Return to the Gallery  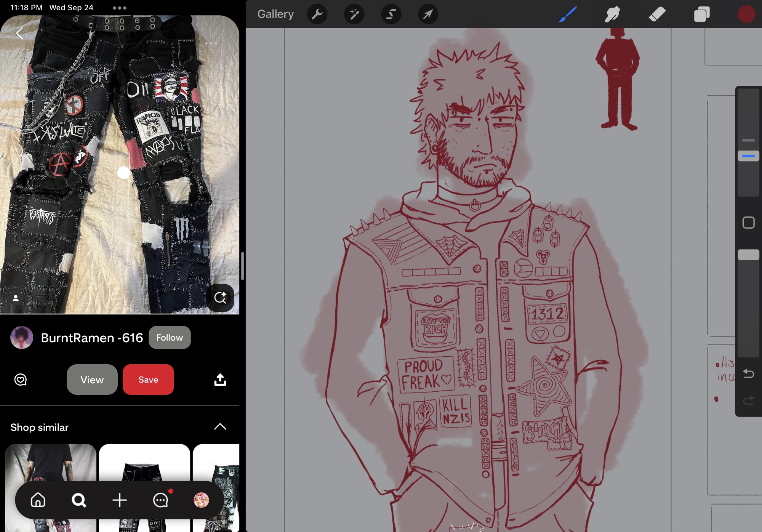pyautogui.click(x=275, y=14)
